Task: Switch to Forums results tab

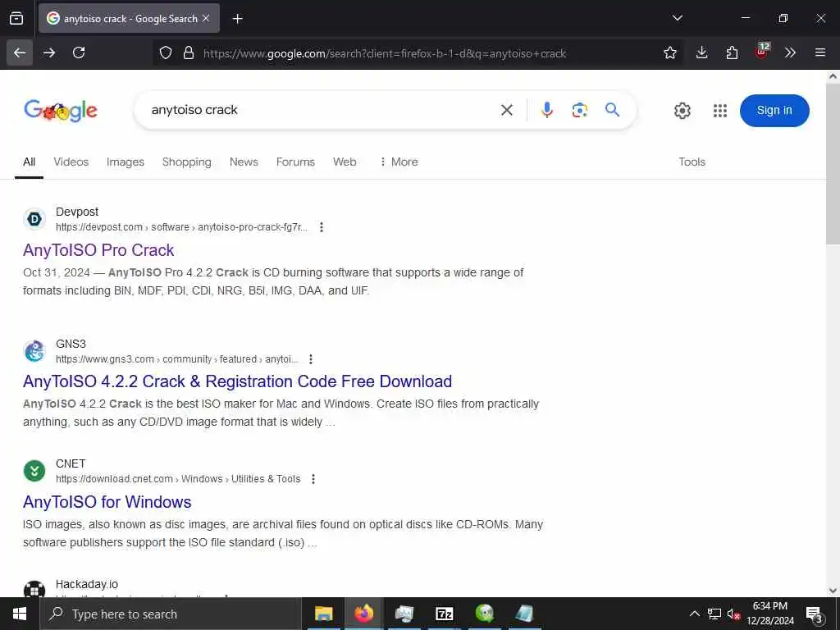Action: point(295,162)
